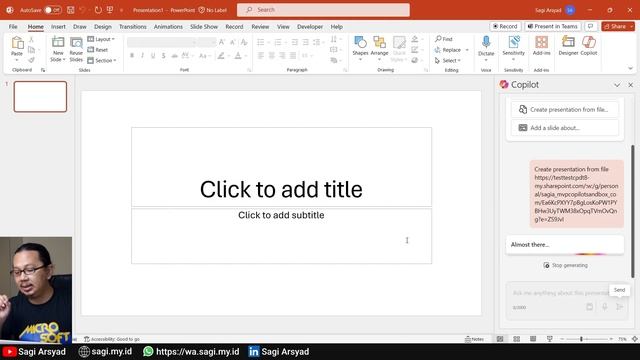Switch to the Animations tab
The width and height of the screenshot is (640, 360).
tap(168, 27)
